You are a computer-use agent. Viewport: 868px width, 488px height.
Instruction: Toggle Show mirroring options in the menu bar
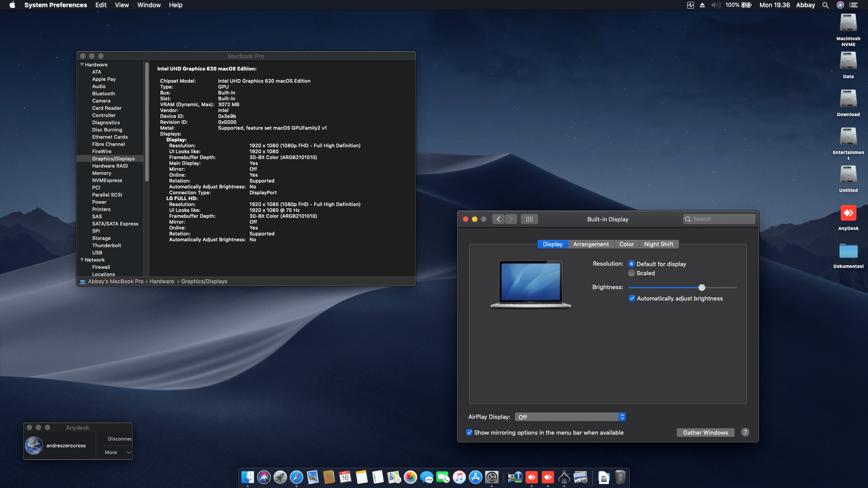coord(469,432)
